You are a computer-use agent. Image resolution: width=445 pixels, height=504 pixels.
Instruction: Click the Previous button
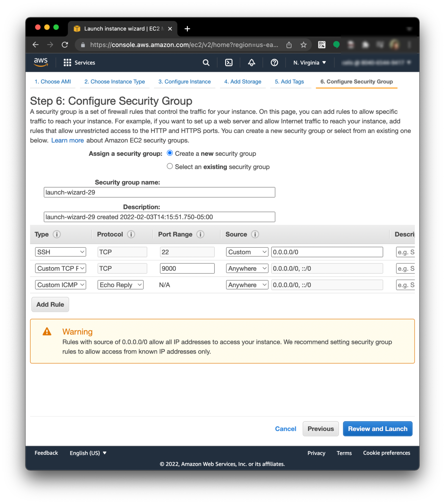(x=321, y=429)
